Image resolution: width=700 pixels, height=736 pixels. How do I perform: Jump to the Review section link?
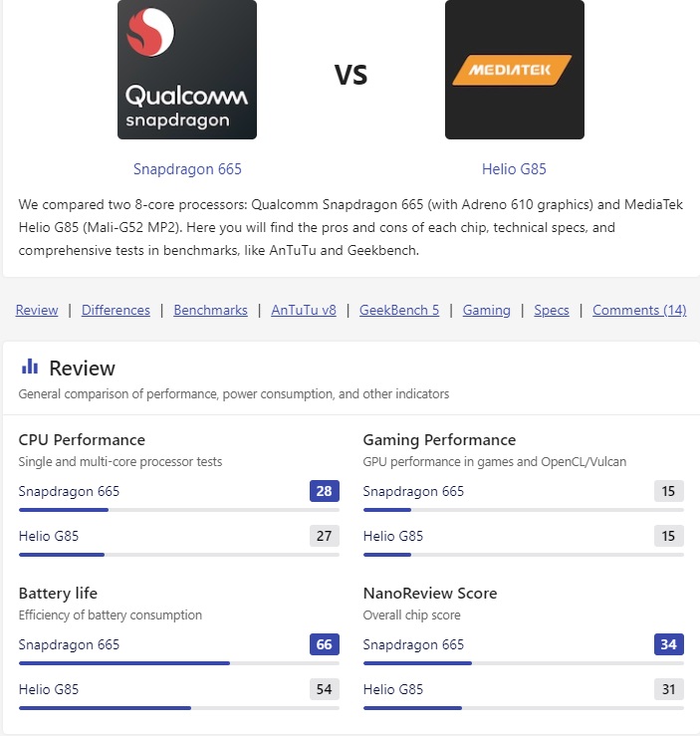click(x=37, y=310)
